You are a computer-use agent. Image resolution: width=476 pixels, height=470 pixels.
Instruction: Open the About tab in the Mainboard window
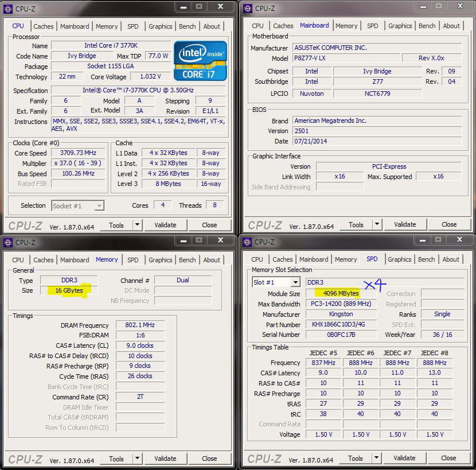(451, 26)
